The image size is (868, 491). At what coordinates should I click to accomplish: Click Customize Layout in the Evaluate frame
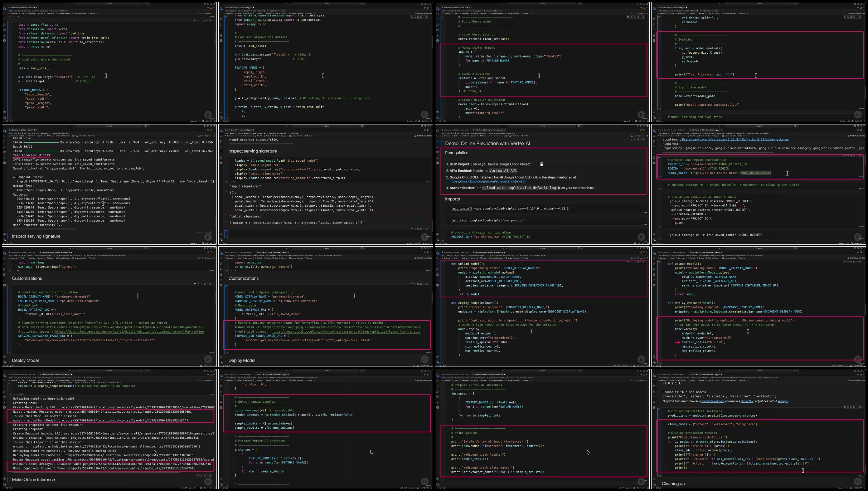click(855, 4)
